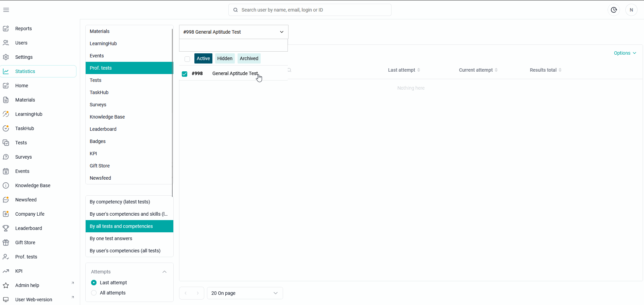Click the Gift Store gift icon

(6, 243)
